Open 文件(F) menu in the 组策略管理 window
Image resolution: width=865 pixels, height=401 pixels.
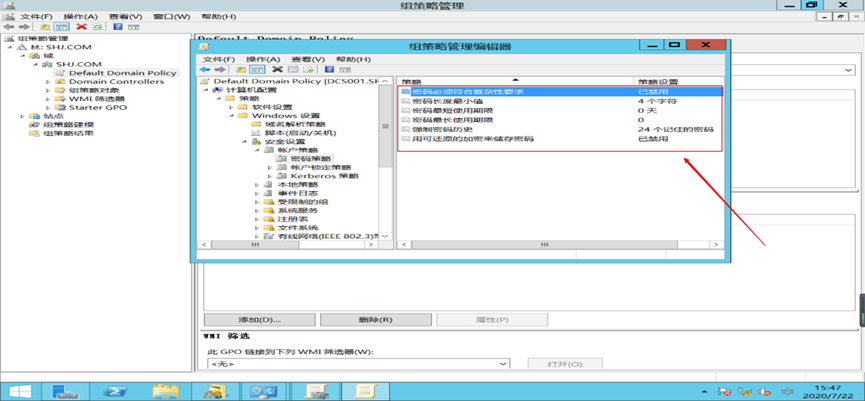click(37, 17)
